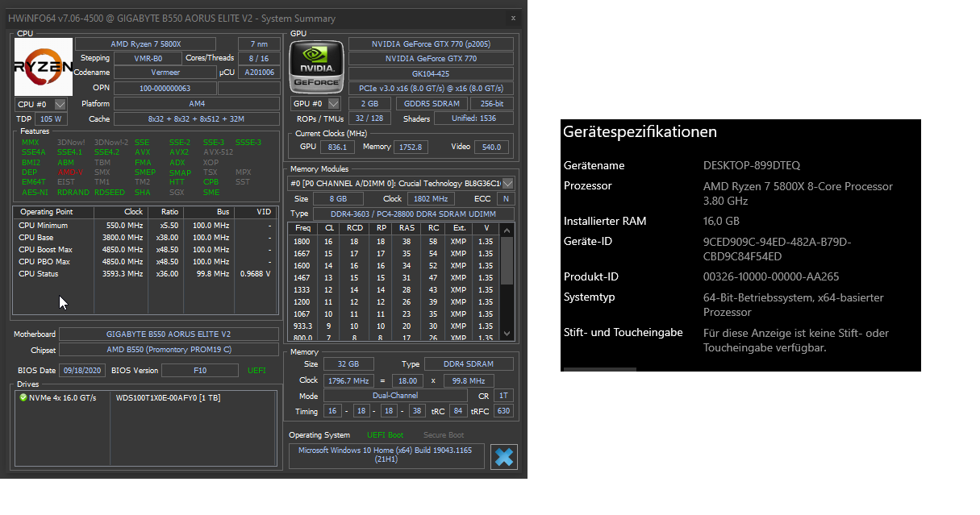Click the GPU memory clock 1752.8 value

point(411,147)
